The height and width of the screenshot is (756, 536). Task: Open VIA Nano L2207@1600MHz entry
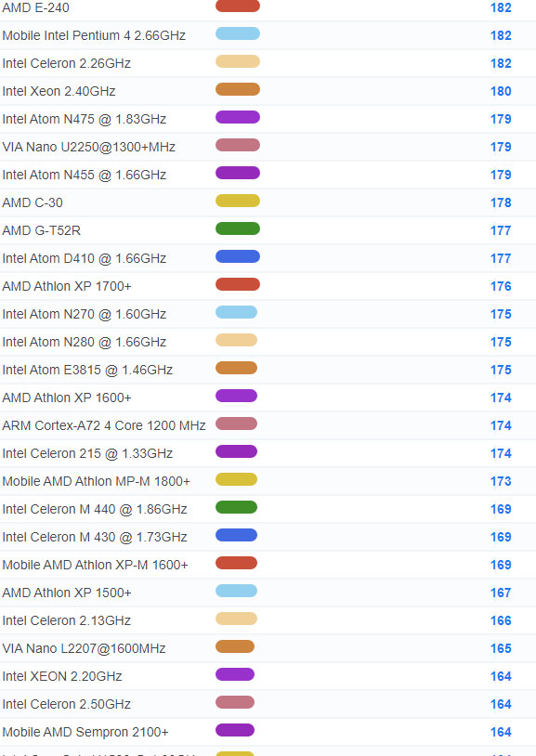pyautogui.click(x=84, y=648)
